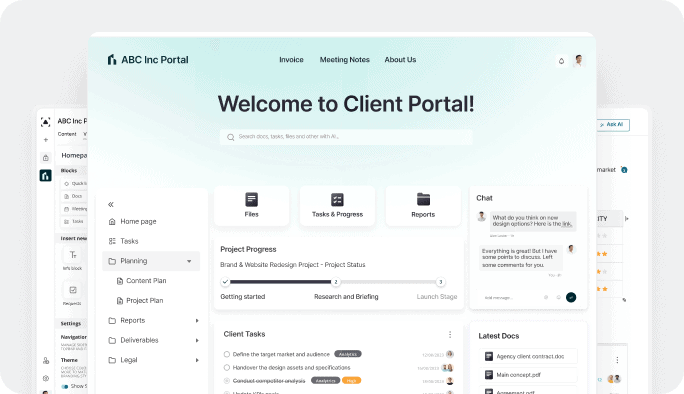The width and height of the screenshot is (684, 394).
Task: Open Invoice in top navigation
Action: pos(291,60)
